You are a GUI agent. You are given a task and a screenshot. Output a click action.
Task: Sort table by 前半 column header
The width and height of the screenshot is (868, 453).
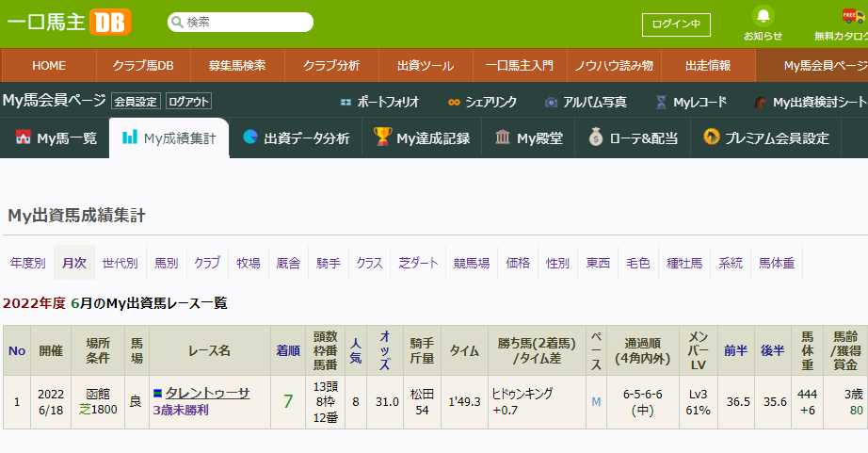pos(735,350)
